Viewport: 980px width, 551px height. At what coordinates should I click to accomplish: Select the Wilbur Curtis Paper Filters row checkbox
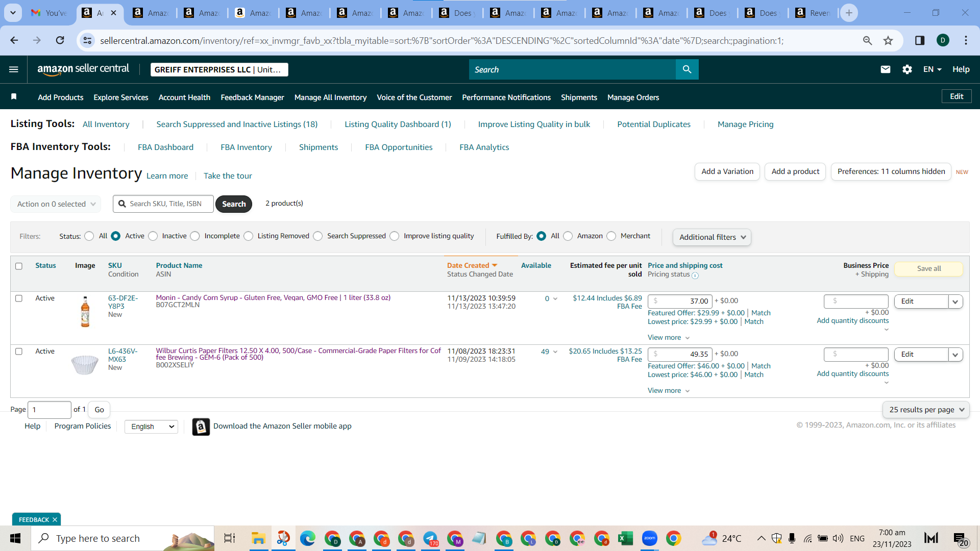19,352
